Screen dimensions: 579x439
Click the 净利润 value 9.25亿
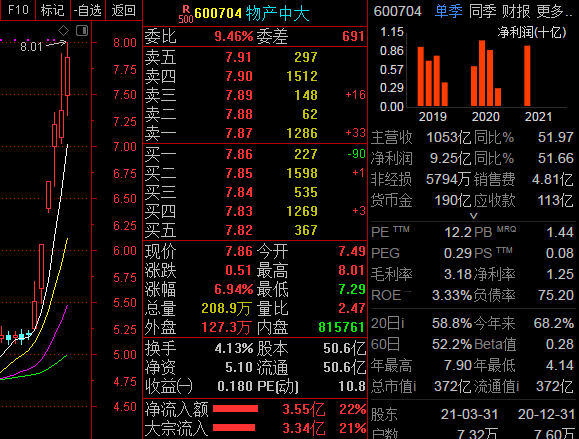(450, 159)
